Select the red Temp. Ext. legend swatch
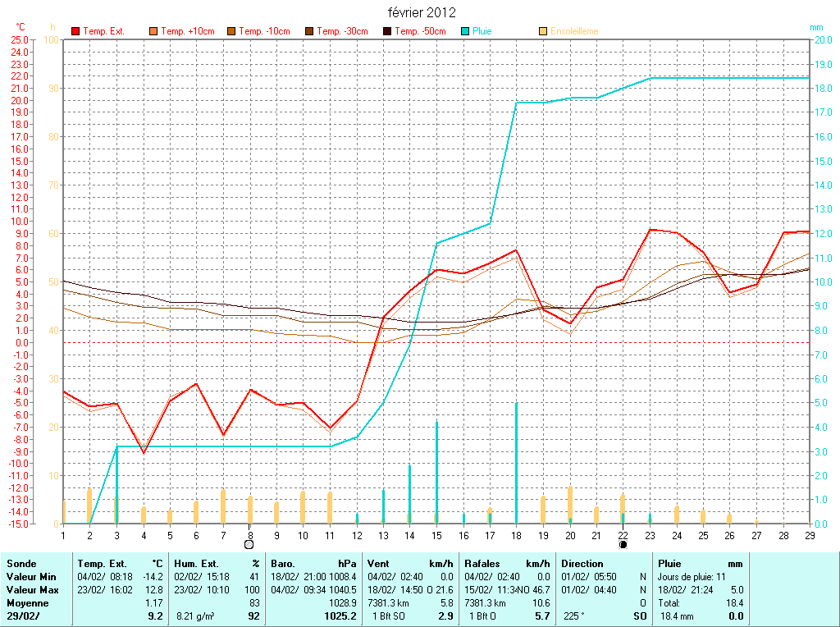This screenshot has height=627, width=840. (75, 31)
